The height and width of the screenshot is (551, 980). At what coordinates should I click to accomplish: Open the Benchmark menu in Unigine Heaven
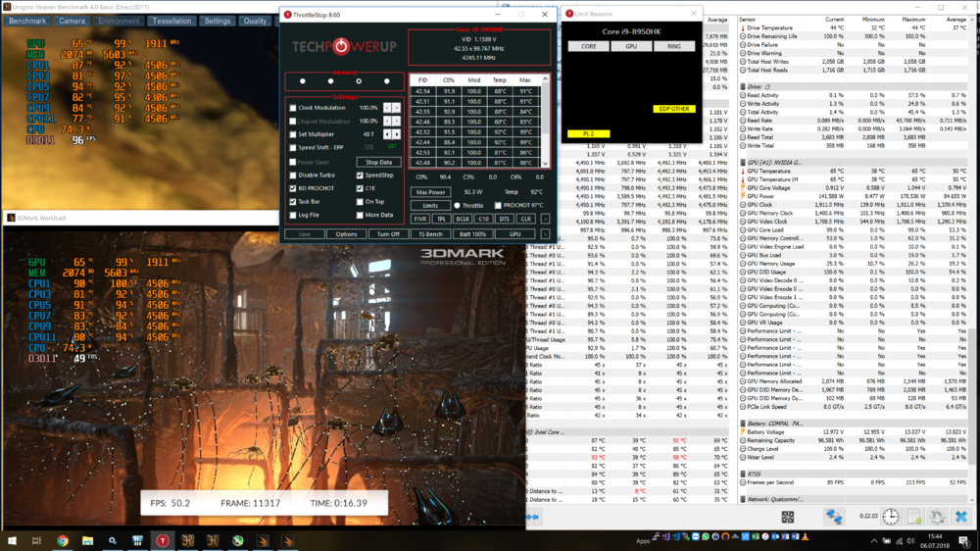pyautogui.click(x=27, y=21)
